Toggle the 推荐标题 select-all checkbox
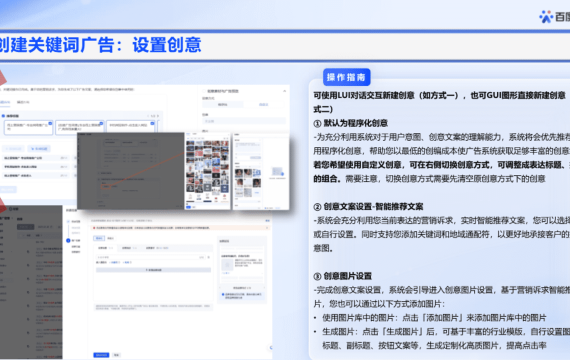The image size is (570, 360). [x=3, y=116]
